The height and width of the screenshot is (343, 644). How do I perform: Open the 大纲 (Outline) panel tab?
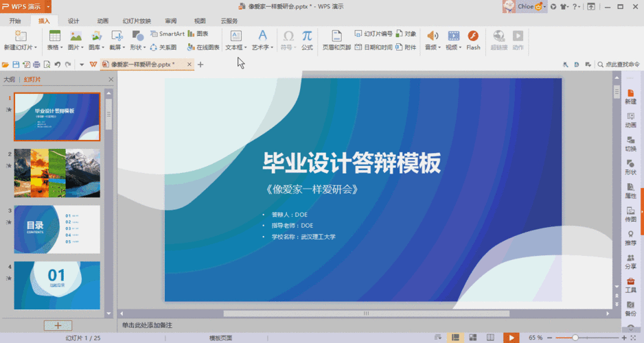[x=9, y=80]
